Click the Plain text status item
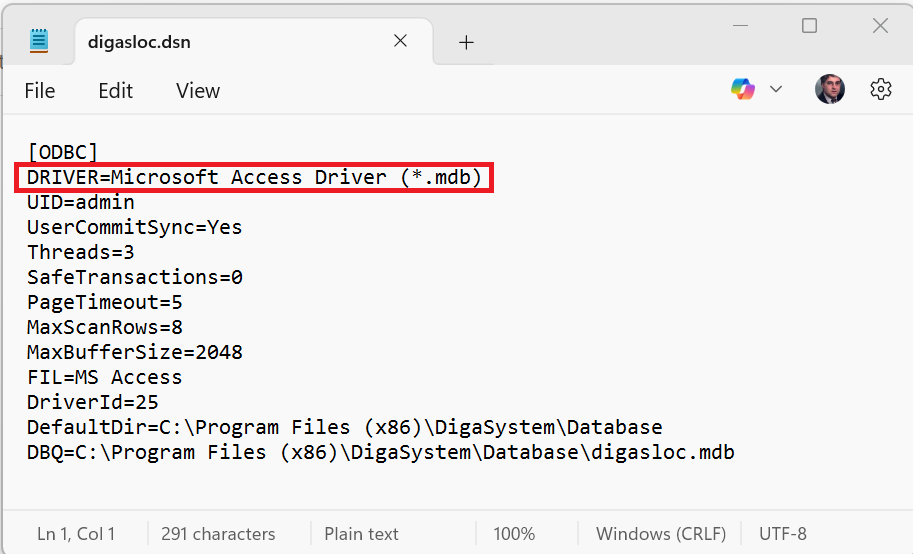Viewport: 913px width, 554px height. click(x=361, y=534)
